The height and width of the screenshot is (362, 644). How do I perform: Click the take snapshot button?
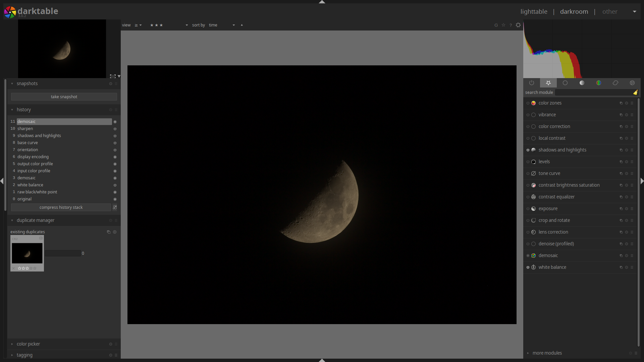(64, 96)
